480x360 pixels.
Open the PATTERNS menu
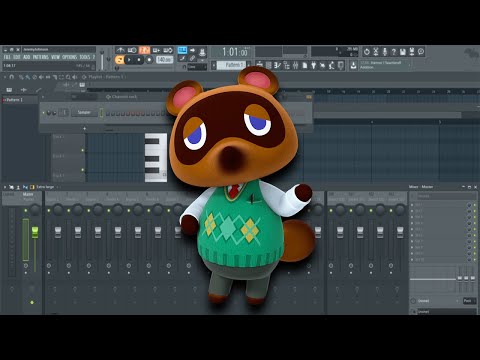tap(41, 57)
